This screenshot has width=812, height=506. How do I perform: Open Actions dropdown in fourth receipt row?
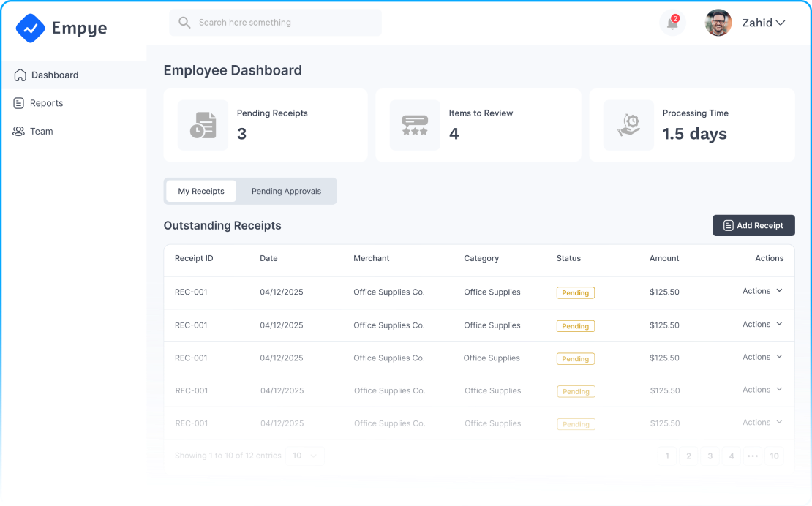pos(762,390)
